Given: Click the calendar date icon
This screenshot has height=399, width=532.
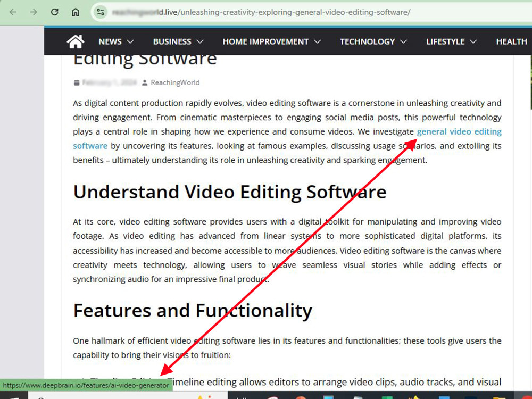Looking at the screenshot, I should pyautogui.click(x=77, y=82).
